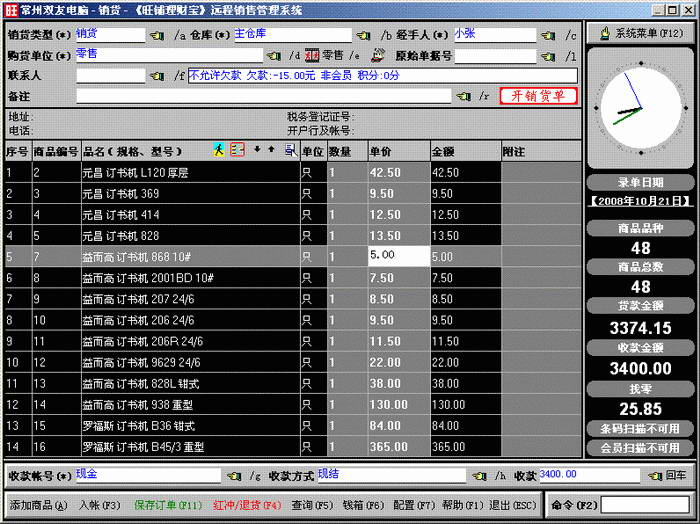
Task: Click the hand icon beside 收款方式 field
Action: [479, 476]
